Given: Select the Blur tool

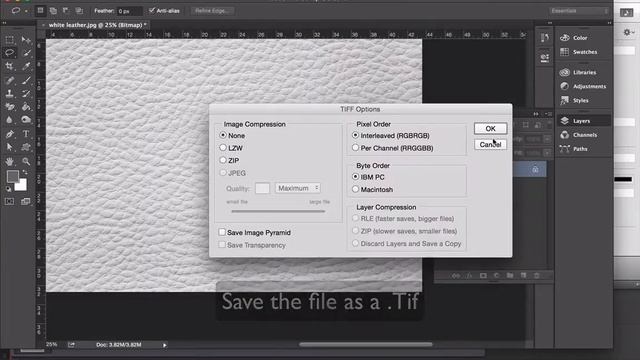Looking at the screenshot, I should [x=9, y=120].
